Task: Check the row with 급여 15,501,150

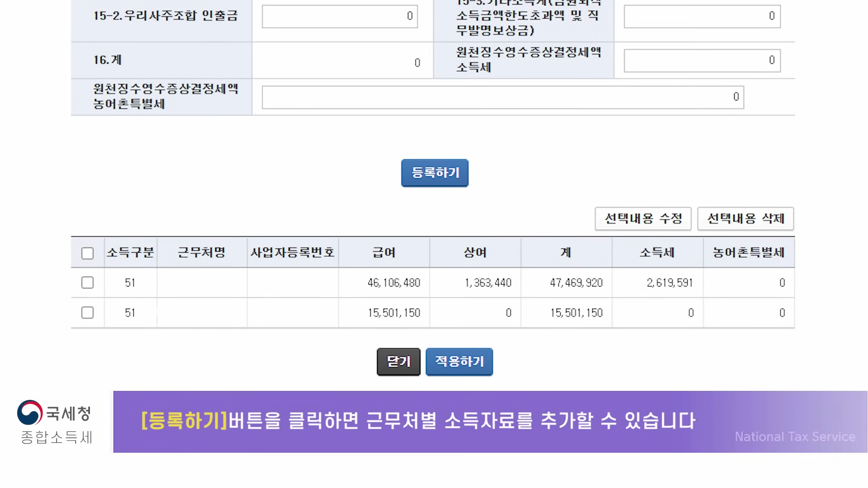Action: [87, 313]
